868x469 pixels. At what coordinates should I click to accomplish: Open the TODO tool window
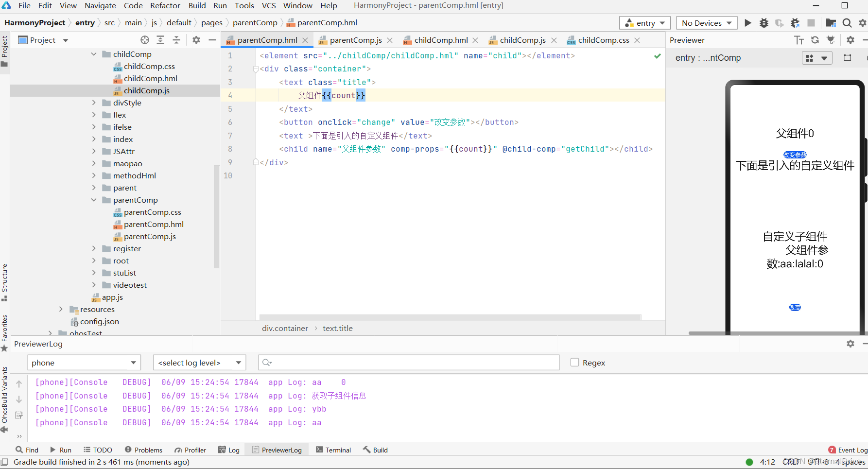98,450
